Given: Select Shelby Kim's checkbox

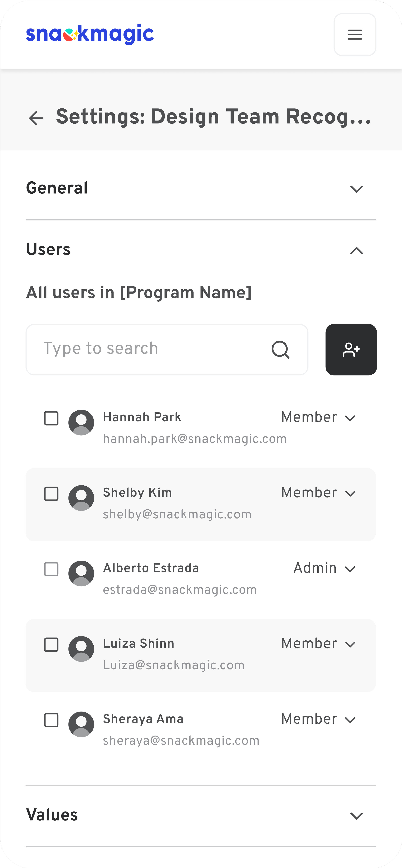Looking at the screenshot, I should click(51, 494).
